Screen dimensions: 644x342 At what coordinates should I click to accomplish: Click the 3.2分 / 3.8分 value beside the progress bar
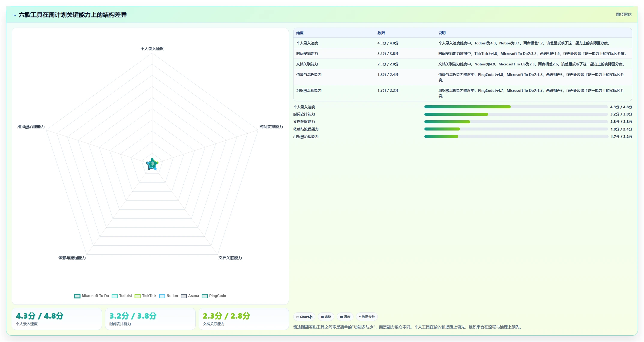[x=621, y=114]
